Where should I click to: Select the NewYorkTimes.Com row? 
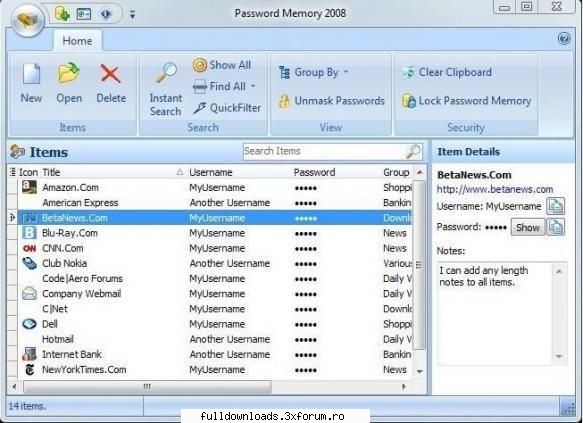coord(215,369)
